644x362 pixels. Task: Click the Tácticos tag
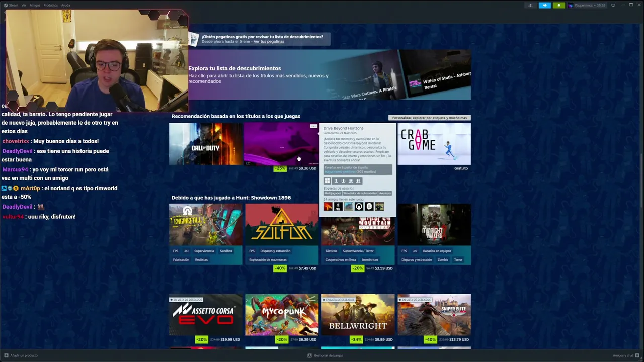331,251
